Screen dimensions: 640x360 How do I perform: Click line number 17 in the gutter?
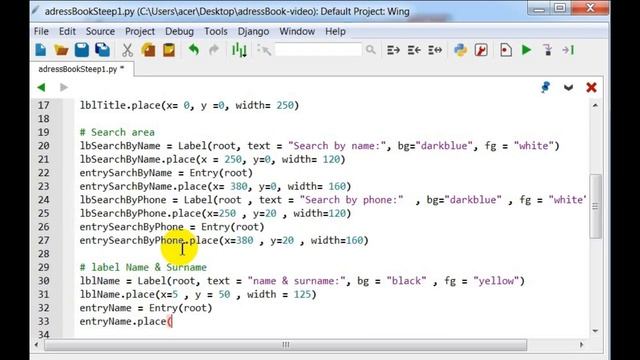click(44, 105)
